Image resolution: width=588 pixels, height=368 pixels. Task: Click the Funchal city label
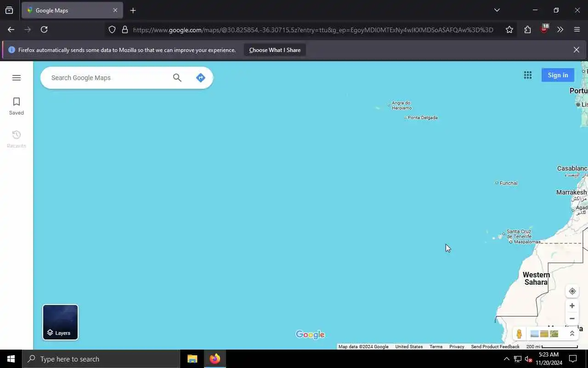coord(508,183)
